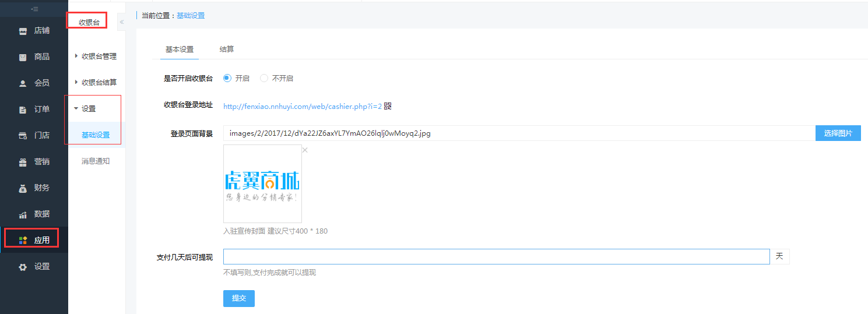Click the 支付几天后可提现 input field
Image resolution: width=868 pixels, height=314 pixels.
496,257
